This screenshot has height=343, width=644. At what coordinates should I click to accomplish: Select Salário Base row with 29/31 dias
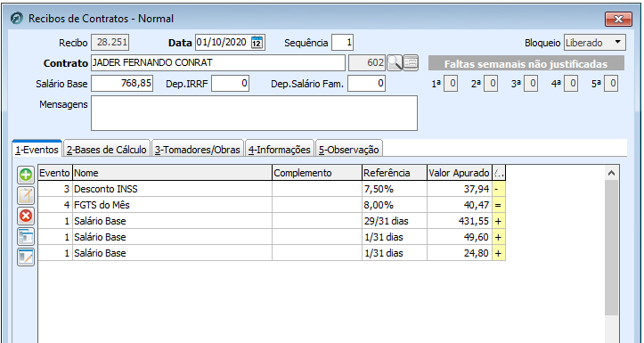272,221
